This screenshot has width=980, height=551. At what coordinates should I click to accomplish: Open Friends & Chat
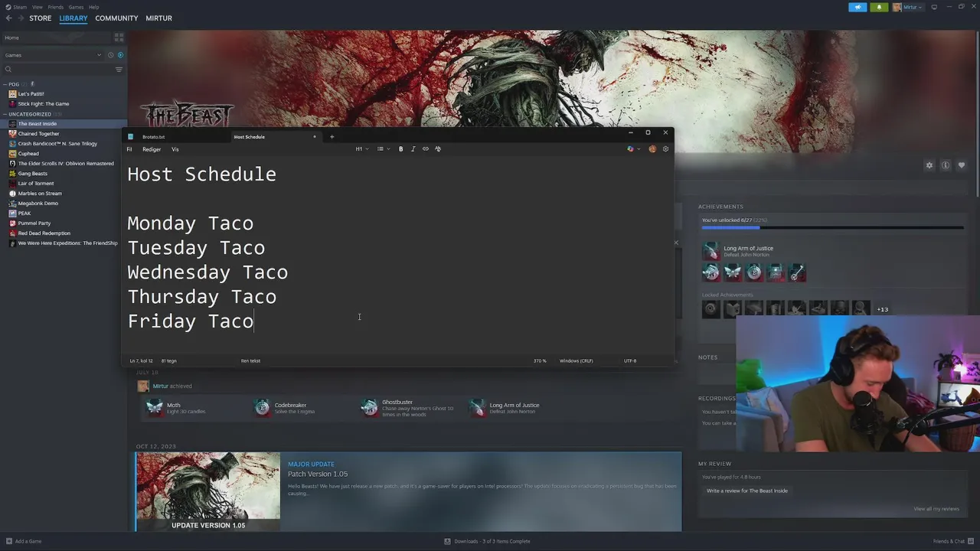pyautogui.click(x=953, y=541)
